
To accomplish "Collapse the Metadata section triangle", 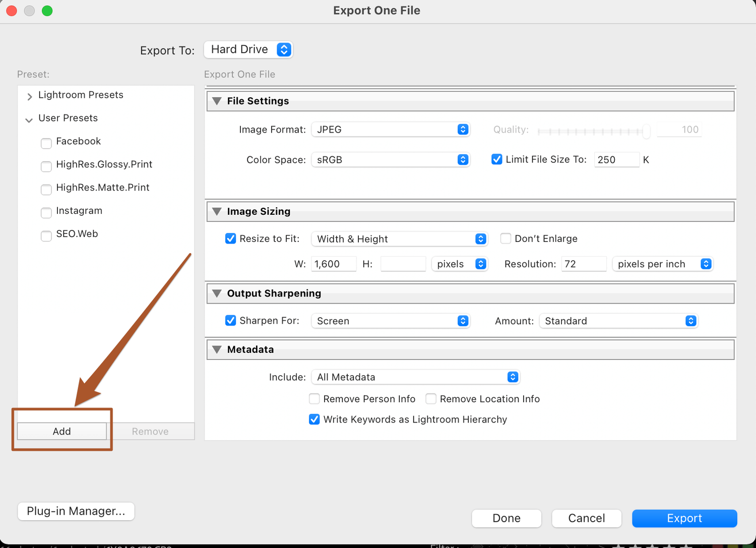I will (x=217, y=349).
